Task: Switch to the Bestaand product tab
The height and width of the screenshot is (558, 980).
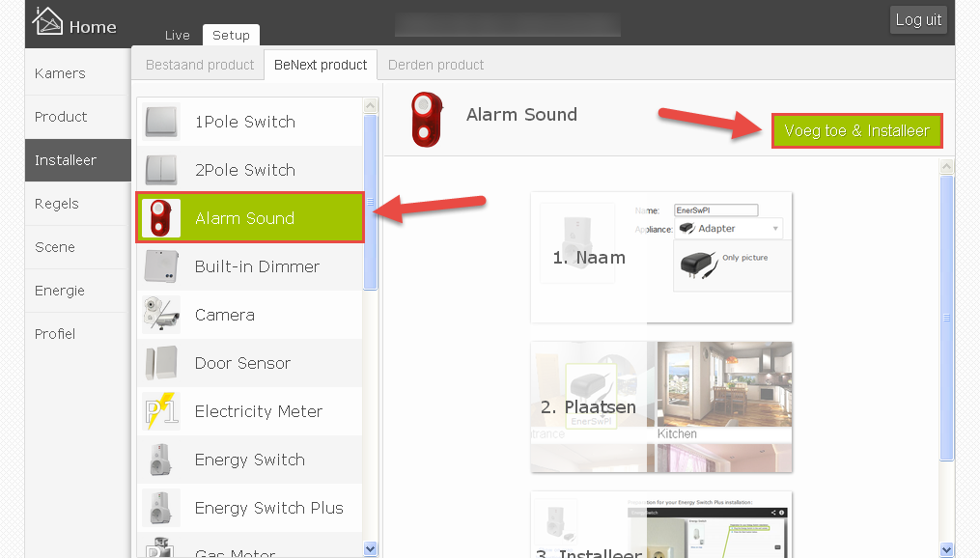Action: [x=200, y=65]
